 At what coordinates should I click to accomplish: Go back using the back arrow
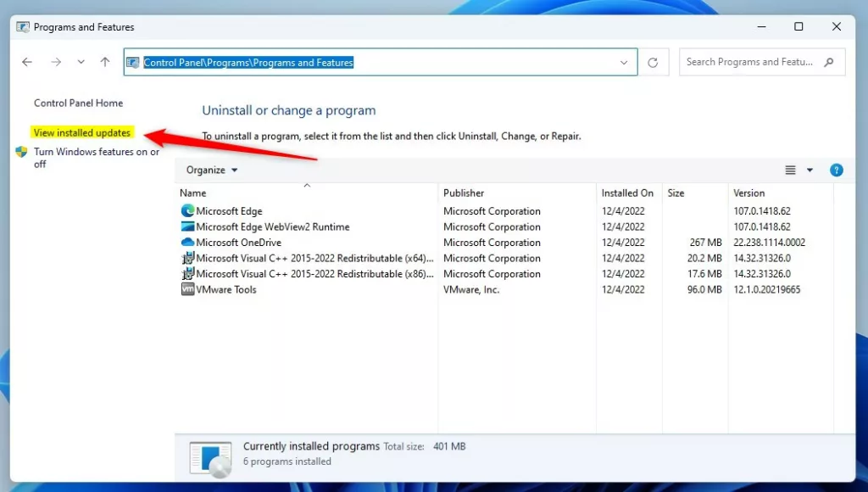tap(26, 62)
